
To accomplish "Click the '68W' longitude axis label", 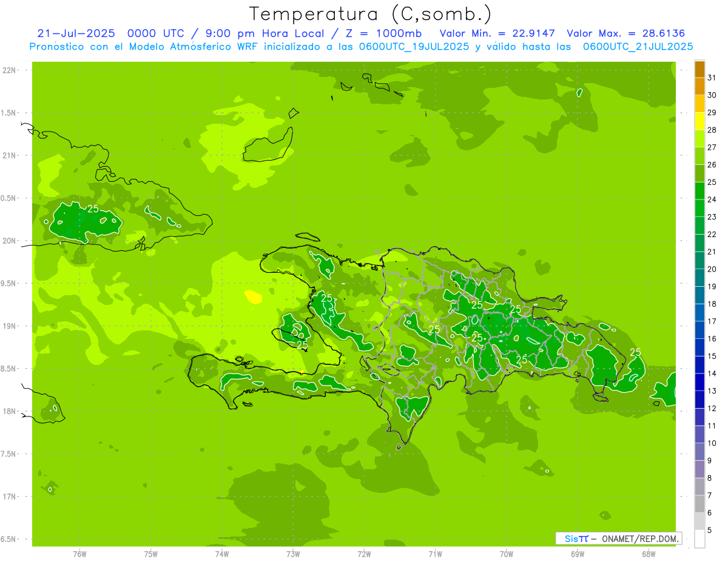I will pos(649,554).
